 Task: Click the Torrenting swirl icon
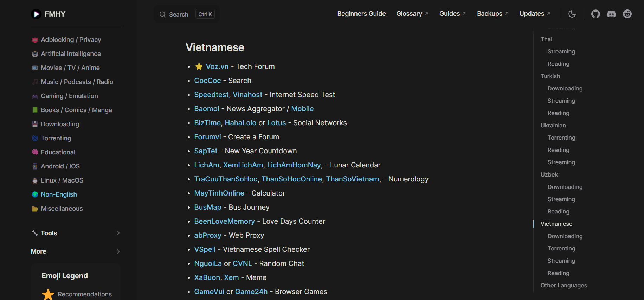(35, 138)
